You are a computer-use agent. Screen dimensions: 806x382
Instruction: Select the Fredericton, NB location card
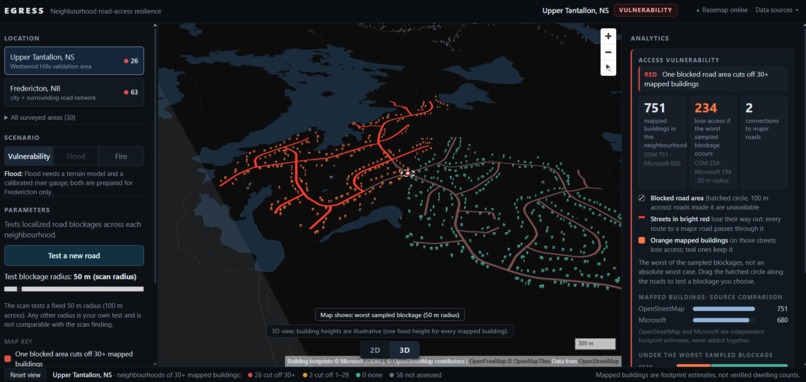(x=74, y=93)
